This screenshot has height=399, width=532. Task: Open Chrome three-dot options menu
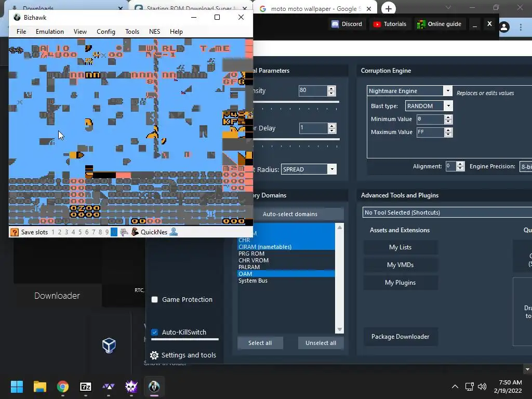coord(521,27)
